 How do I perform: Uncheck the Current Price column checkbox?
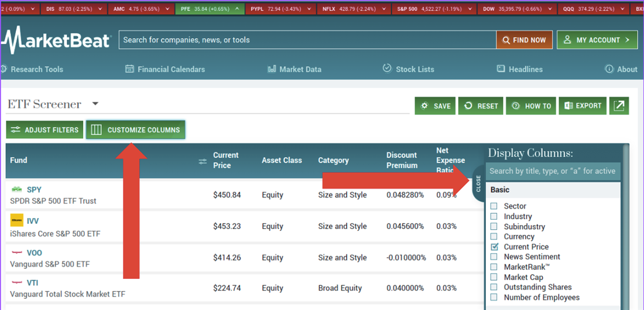point(494,247)
